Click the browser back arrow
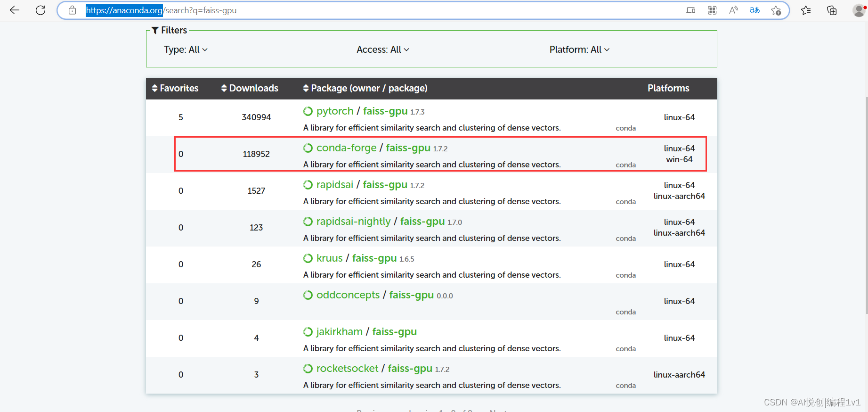The width and height of the screenshot is (868, 412). [x=15, y=10]
